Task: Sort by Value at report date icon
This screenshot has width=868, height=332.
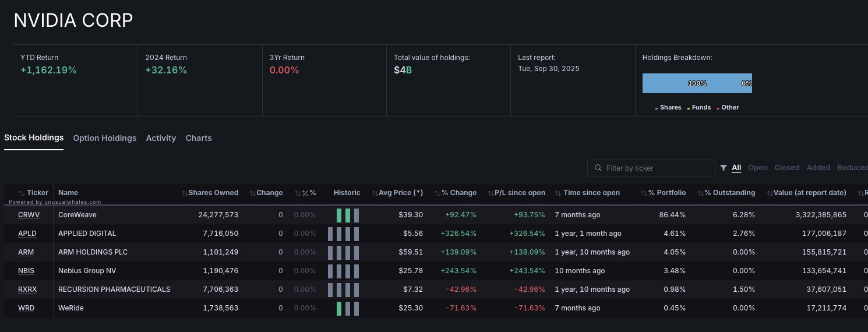Action: pos(770,193)
